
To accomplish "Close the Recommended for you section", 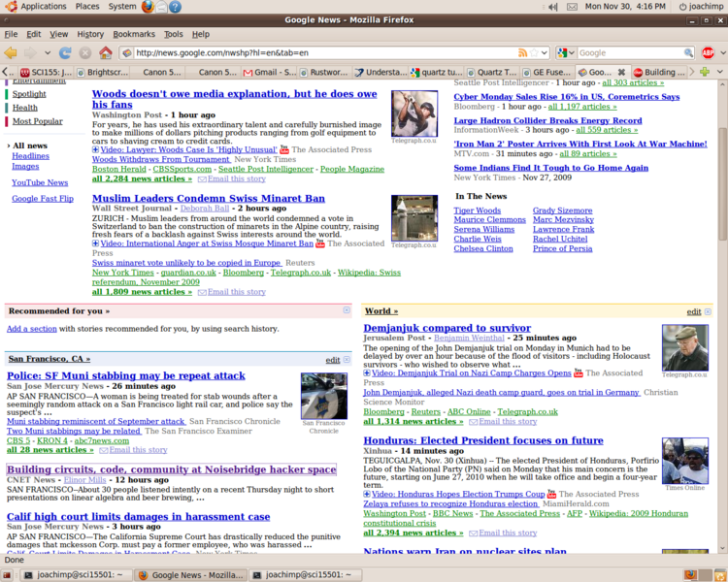I will (347, 310).
